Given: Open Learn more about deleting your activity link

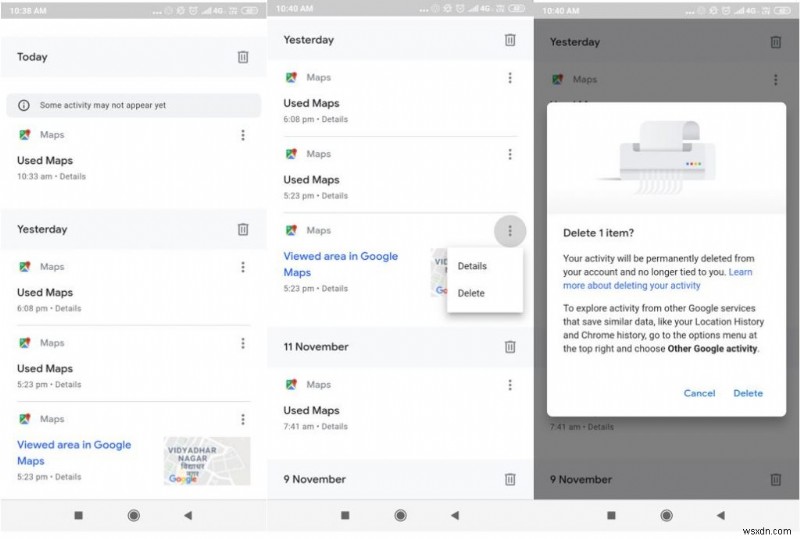Looking at the screenshot, I should tap(657, 279).
